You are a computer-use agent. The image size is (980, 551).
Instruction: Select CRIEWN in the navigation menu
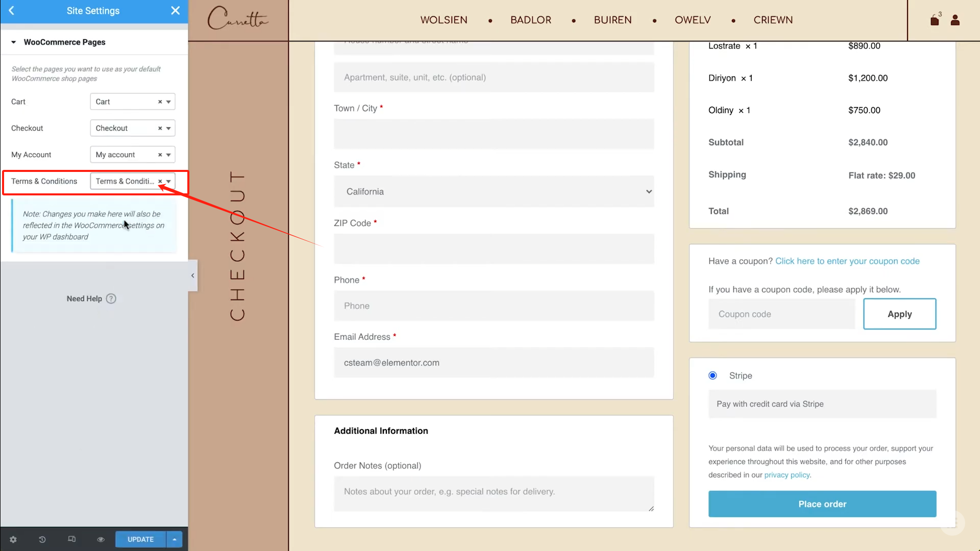773,20
